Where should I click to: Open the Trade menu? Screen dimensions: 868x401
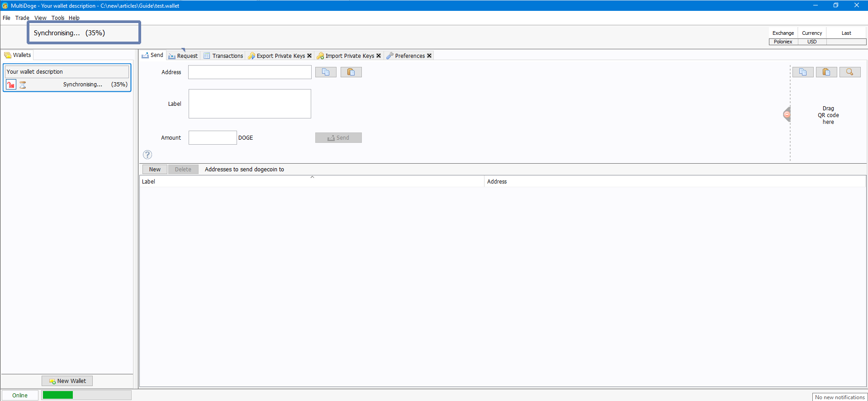tap(22, 18)
